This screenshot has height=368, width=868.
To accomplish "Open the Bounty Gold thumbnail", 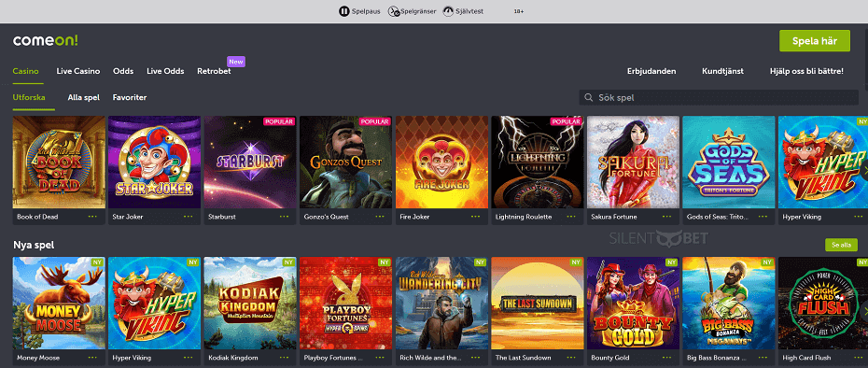I will tap(634, 303).
